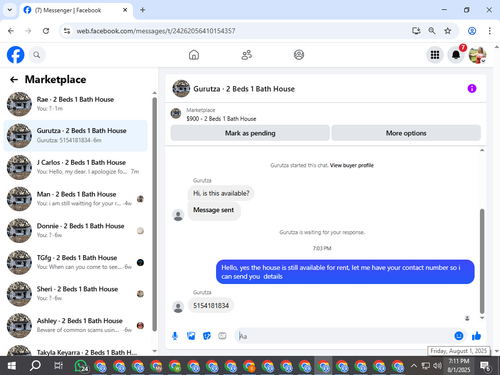Click the $900 - 2 Beds 1 Bath House listing
Image resolution: width=500 pixels, height=375 pixels.
point(221,119)
